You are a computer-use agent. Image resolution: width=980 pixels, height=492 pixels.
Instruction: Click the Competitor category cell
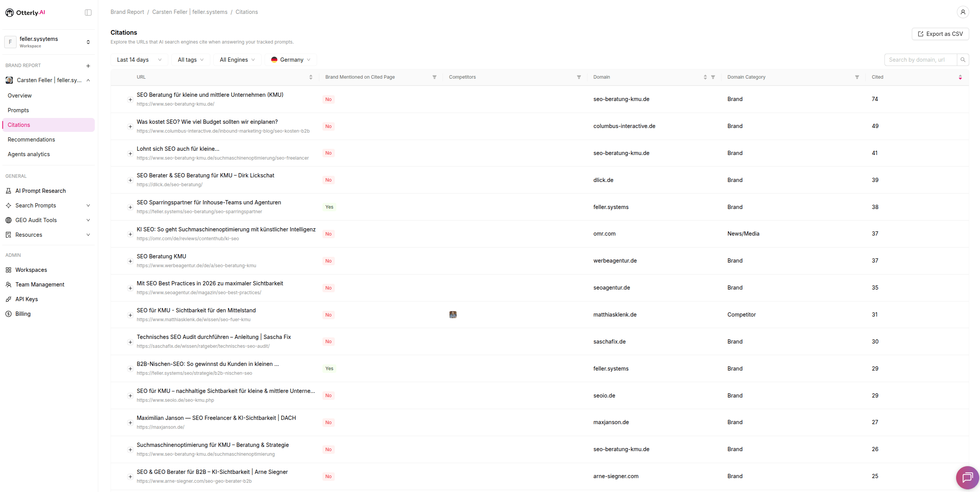pos(742,315)
